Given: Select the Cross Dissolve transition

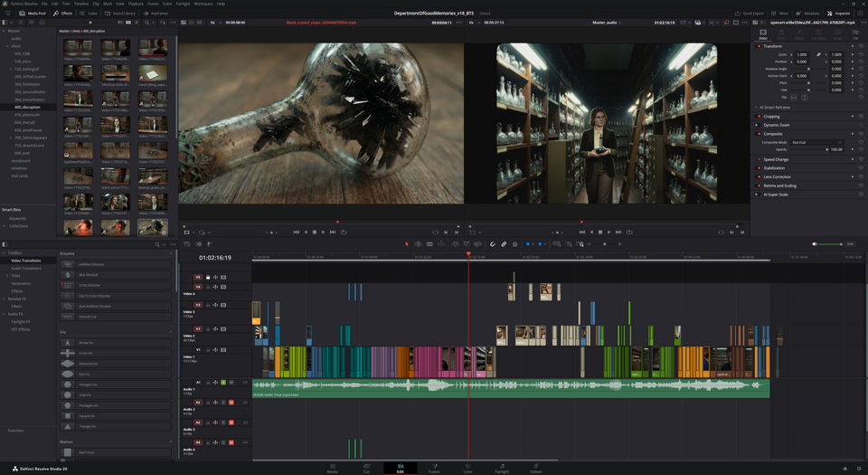Looking at the screenshot, I should tap(116, 286).
